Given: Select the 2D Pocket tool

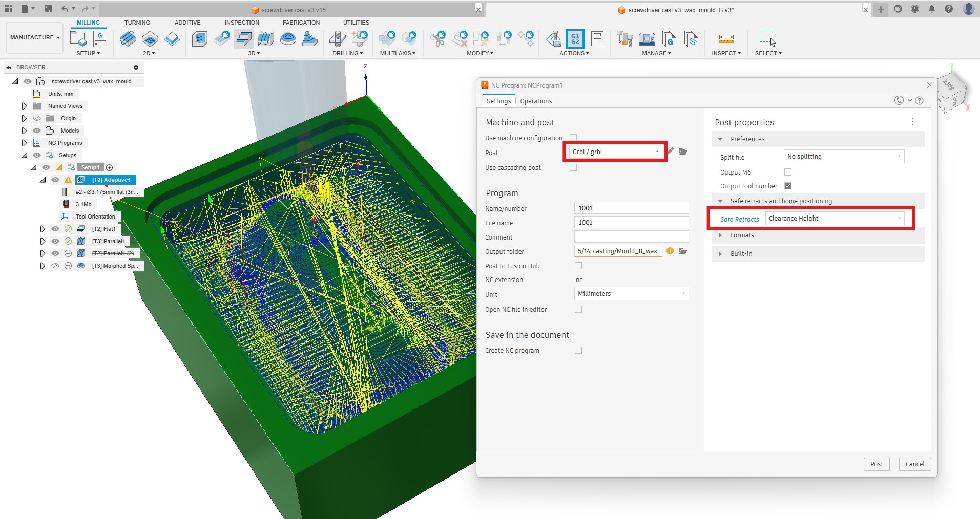Looking at the screenshot, I should pos(150,39).
